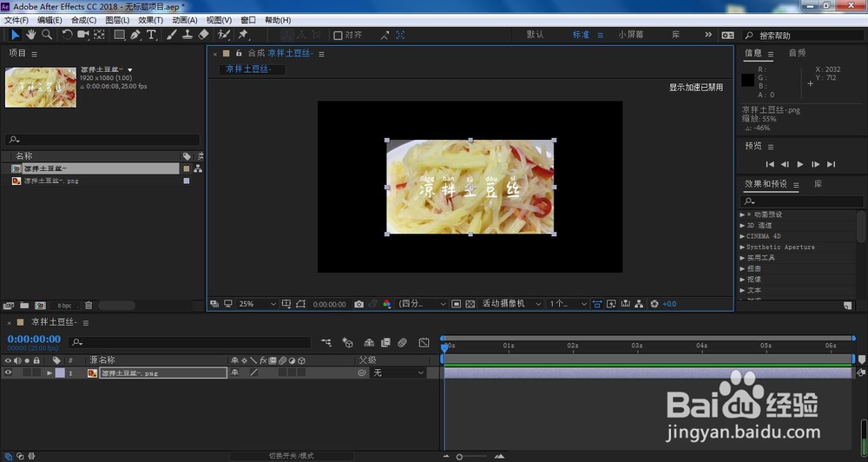The image size is (868, 462).
Task: Open the (四分.. resolution dropdown
Action: click(x=423, y=304)
